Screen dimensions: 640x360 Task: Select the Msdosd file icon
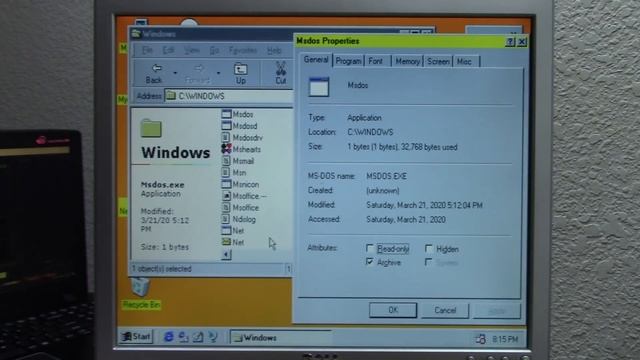[x=226, y=126]
